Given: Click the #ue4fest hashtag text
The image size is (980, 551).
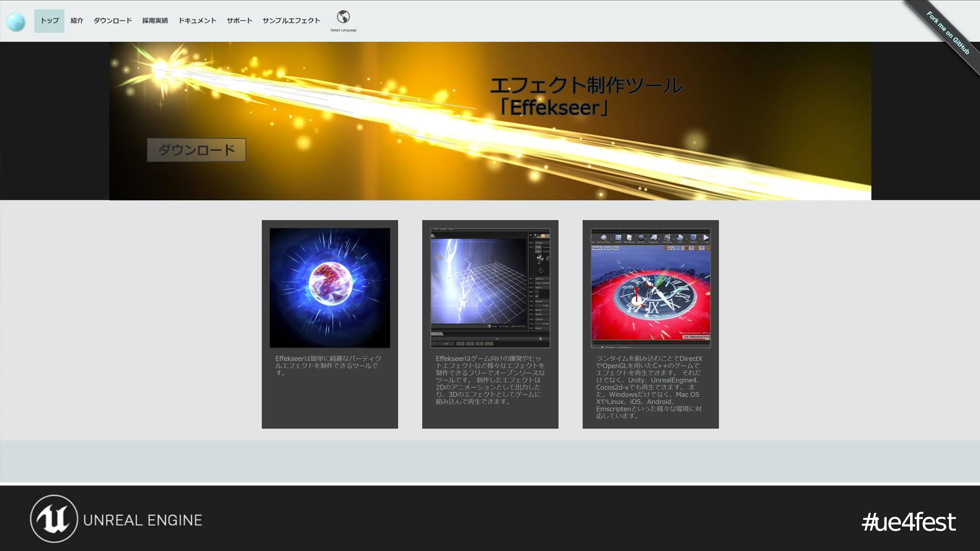Looking at the screenshot, I should point(909,522).
